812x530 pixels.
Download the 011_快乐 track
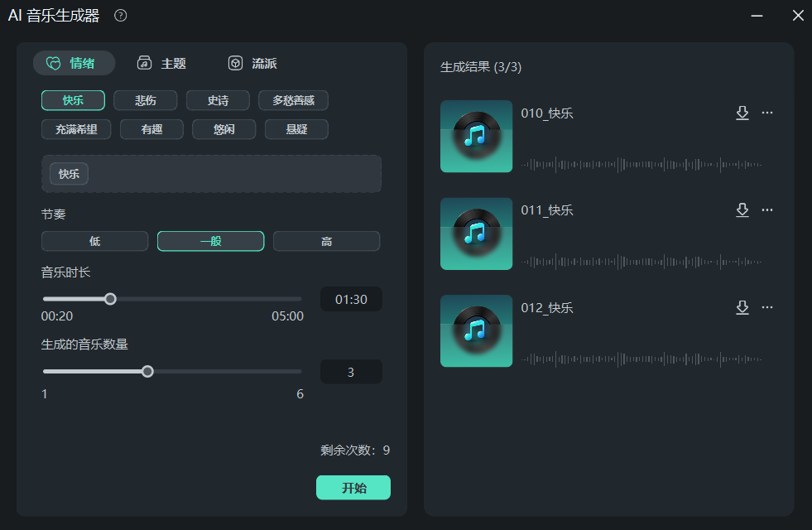[742, 210]
